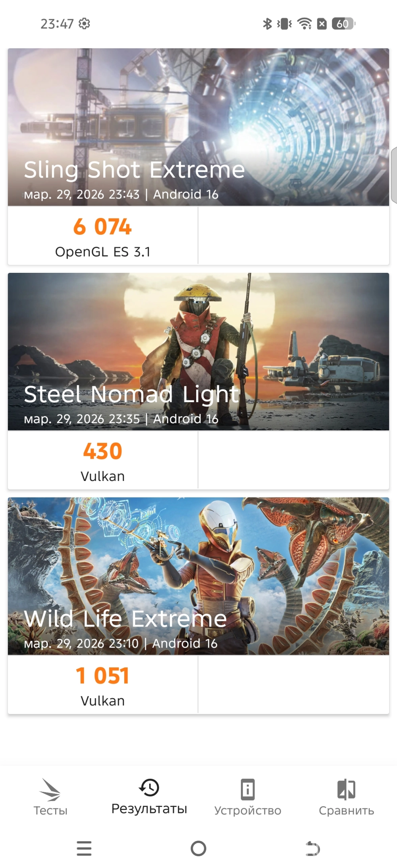Open recent apps menu icon
This screenshot has width=397, height=868.
coord(84,849)
